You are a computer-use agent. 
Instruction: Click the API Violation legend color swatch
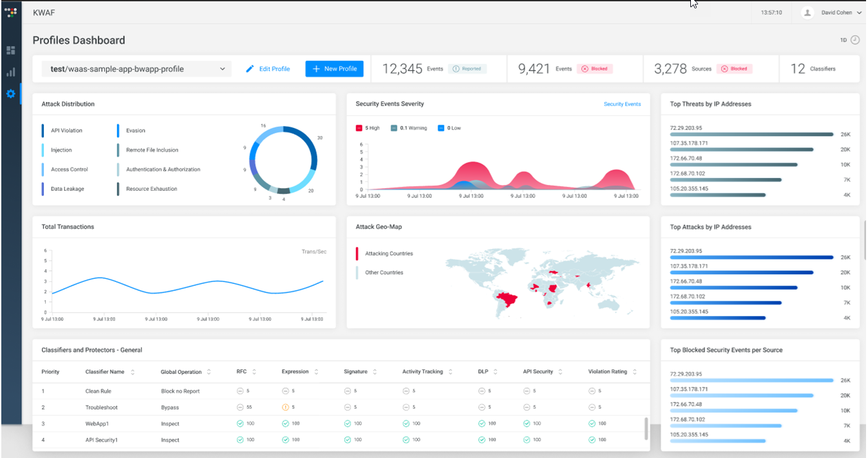(43, 131)
